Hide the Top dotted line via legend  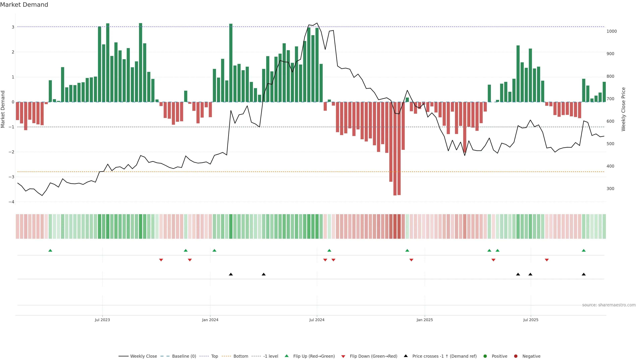(214, 356)
